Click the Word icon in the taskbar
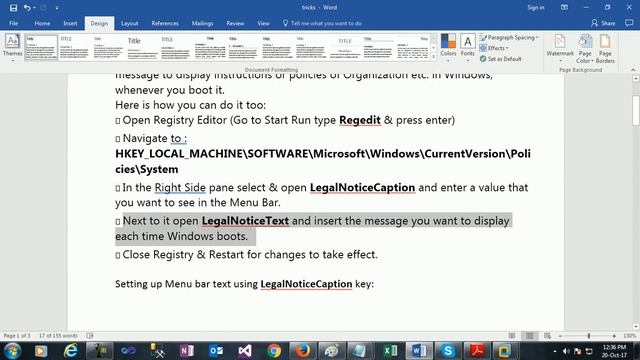The width and height of the screenshot is (640, 360). point(419,351)
